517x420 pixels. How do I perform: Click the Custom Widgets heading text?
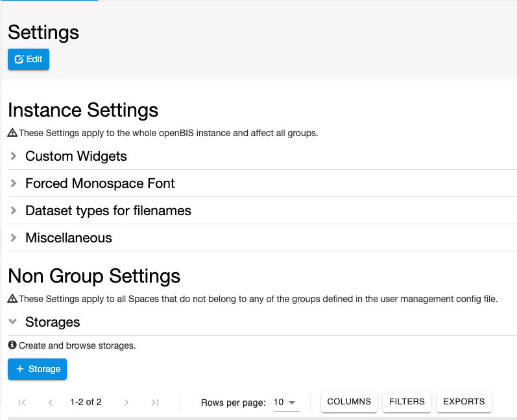(x=76, y=156)
